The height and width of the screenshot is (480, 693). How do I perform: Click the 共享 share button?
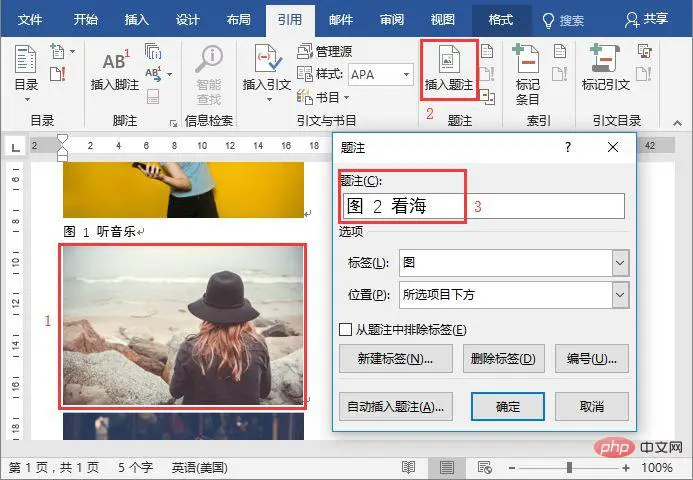647,19
